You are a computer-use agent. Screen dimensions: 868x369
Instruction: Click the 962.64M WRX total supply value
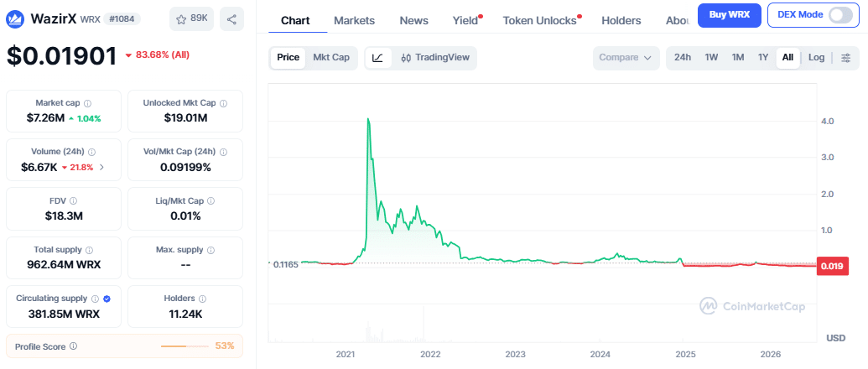65,264
